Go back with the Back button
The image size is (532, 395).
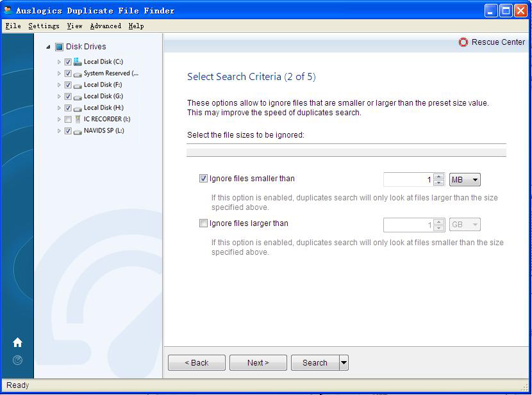(x=197, y=363)
